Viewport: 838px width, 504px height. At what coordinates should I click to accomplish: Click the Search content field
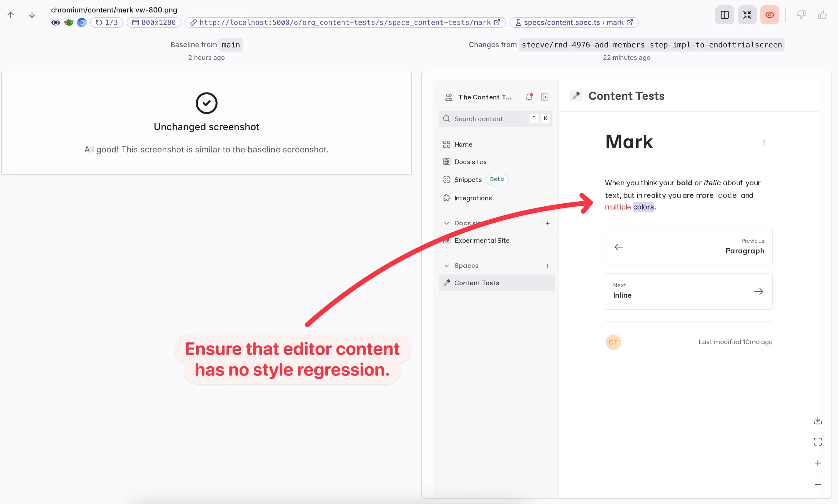pyautogui.click(x=495, y=119)
